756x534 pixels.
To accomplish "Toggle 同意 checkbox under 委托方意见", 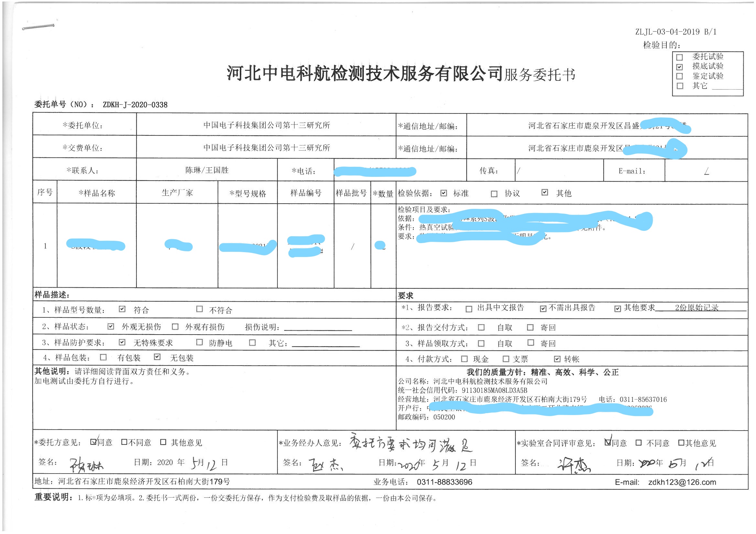I will (93, 442).
